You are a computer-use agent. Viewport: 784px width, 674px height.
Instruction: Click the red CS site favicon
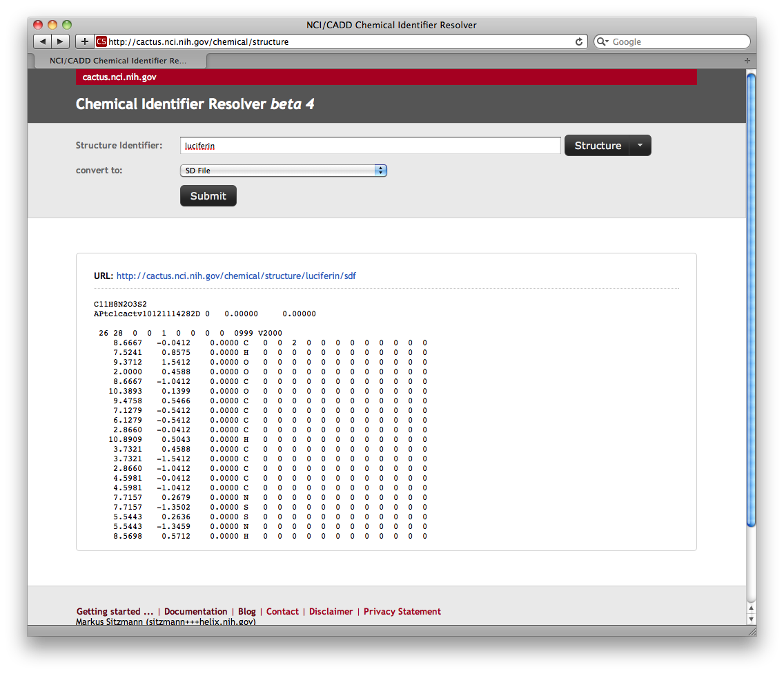pos(101,41)
